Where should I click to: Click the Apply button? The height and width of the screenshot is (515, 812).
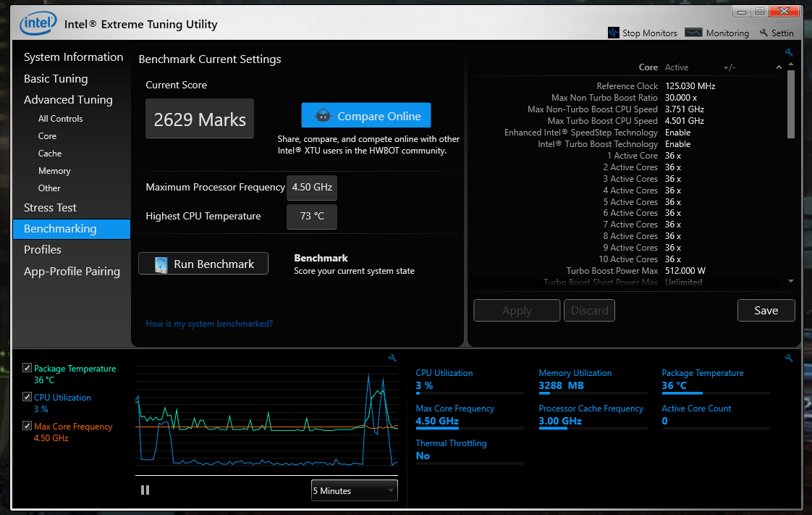point(517,310)
